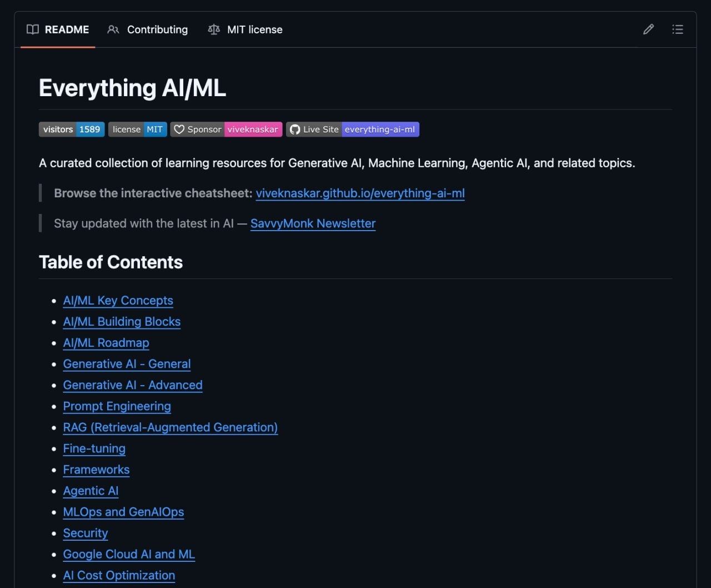This screenshot has width=711, height=588.
Task: Jump to AI/ML Key Concepts section
Action: [x=118, y=301]
